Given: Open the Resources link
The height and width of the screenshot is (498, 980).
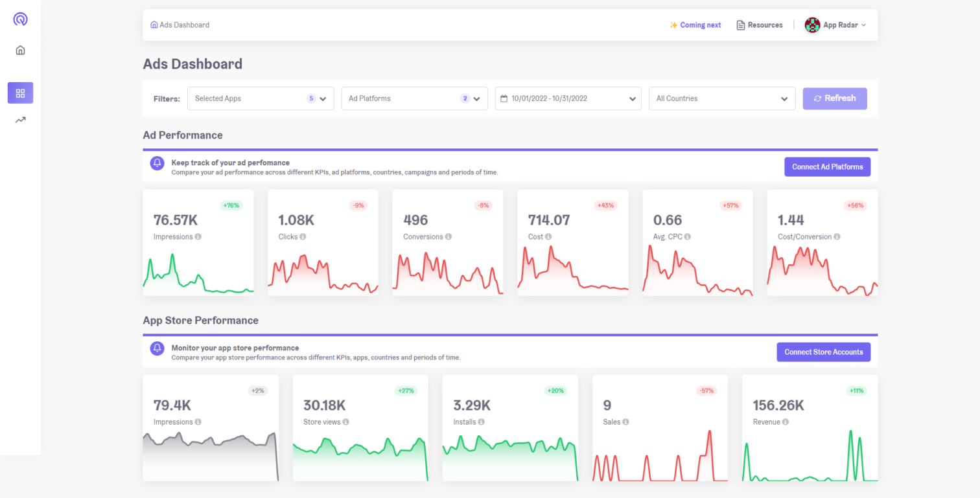Looking at the screenshot, I should click(760, 25).
